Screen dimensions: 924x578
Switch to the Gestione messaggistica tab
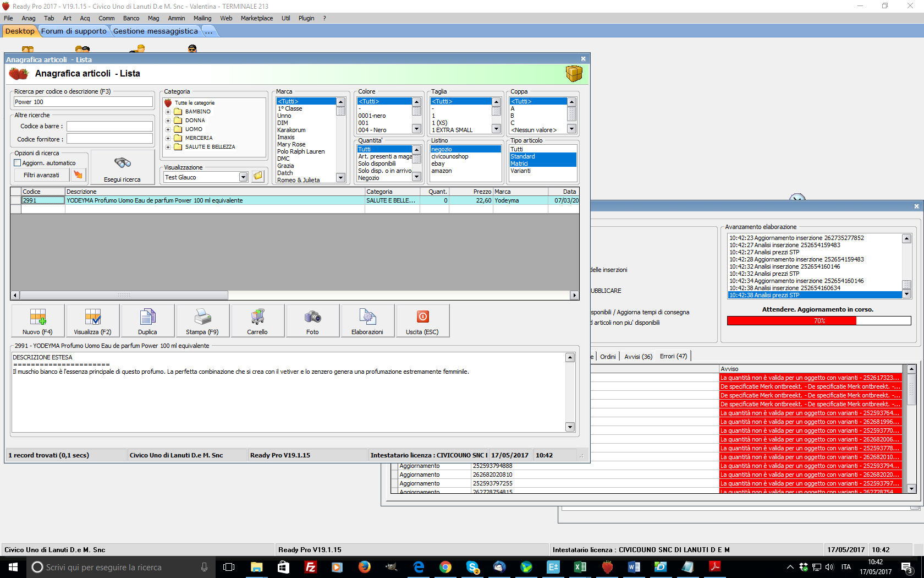point(156,31)
